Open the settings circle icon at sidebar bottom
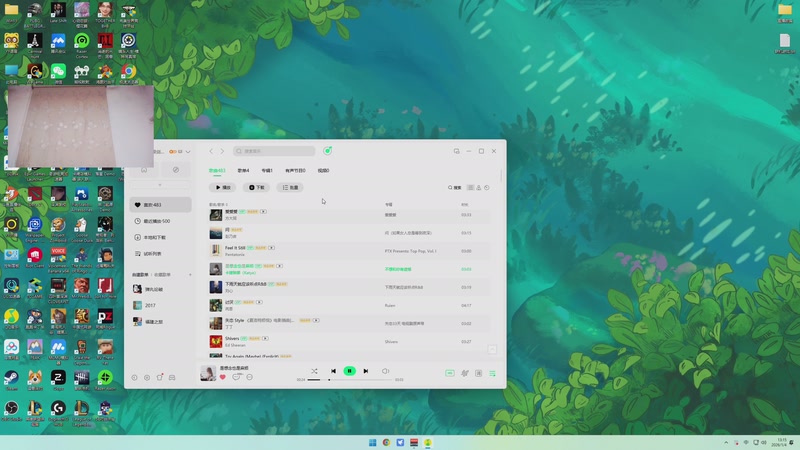The image size is (800, 450). (147, 378)
